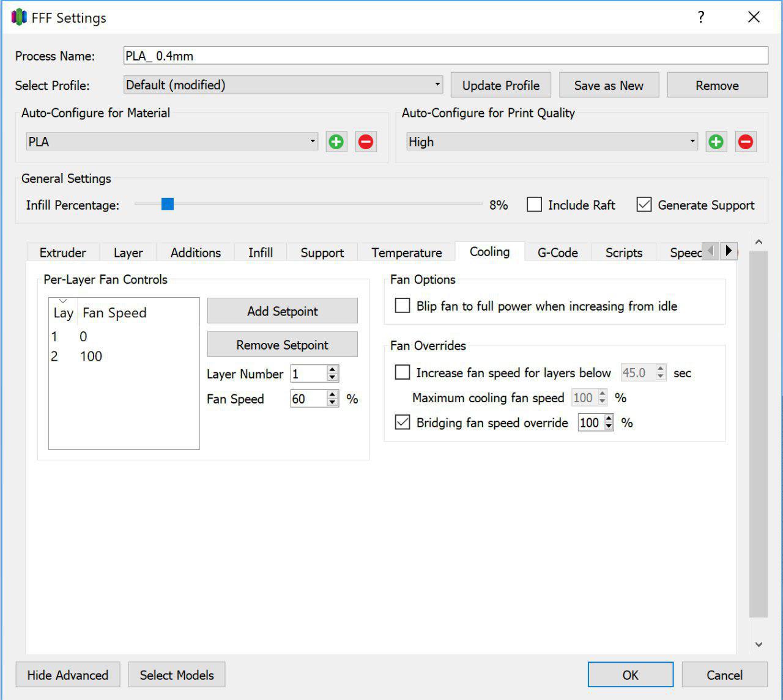The height and width of the screenshot is (700, 783).
Task: Decrease the Fan Speed spinner value
Action: [x=332, y=402]
